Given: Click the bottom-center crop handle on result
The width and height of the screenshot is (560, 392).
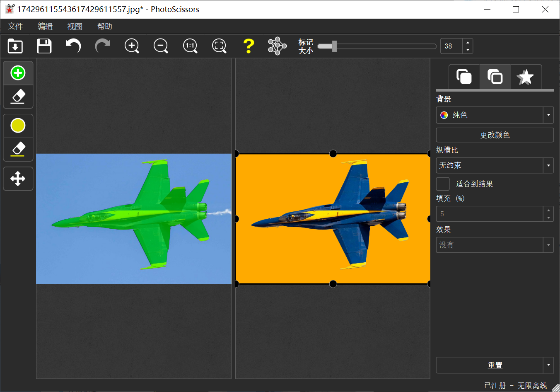Looking at the screenshot, I should pyautogui.click(x=333, y=284).
